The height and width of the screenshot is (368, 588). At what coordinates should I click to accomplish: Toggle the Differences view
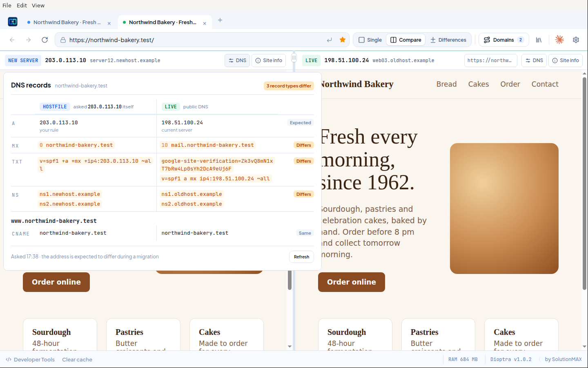tap(448, 40)
